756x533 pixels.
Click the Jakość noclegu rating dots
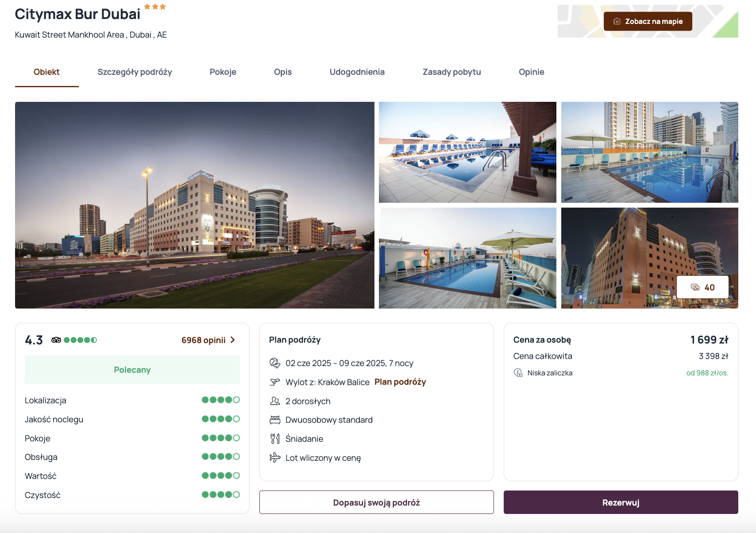[221, 419]
